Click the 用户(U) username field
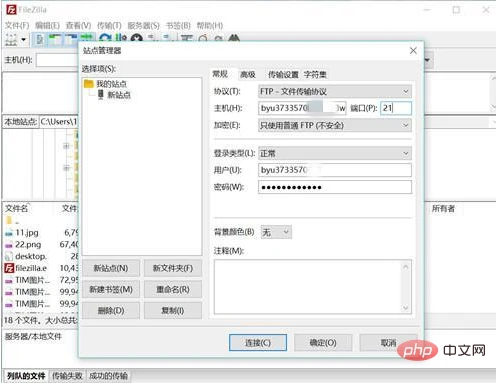The height and width of the screenshot is (383, 496). pyautogui.click(x=335, y=170)
